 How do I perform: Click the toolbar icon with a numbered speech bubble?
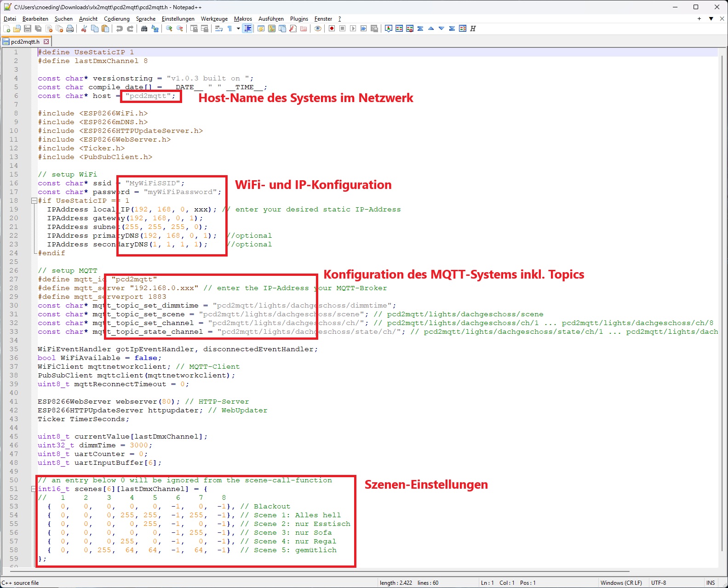389,29
